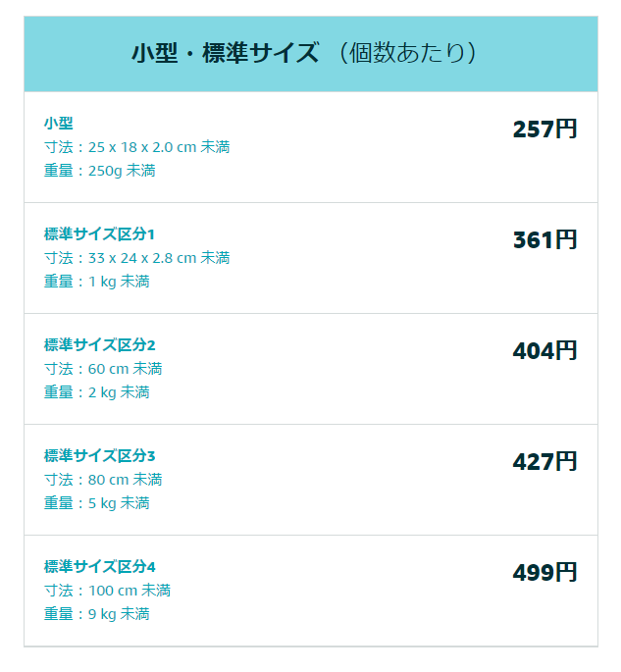Open the 標準サイズ区分1 label
Screen dimensions: 621x672
[x=99, y=234]
